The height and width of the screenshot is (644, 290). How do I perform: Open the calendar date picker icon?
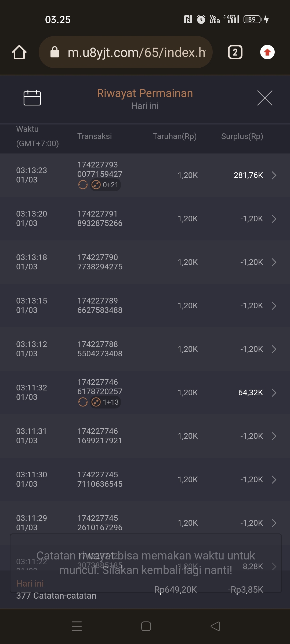[x=32, y=98]
